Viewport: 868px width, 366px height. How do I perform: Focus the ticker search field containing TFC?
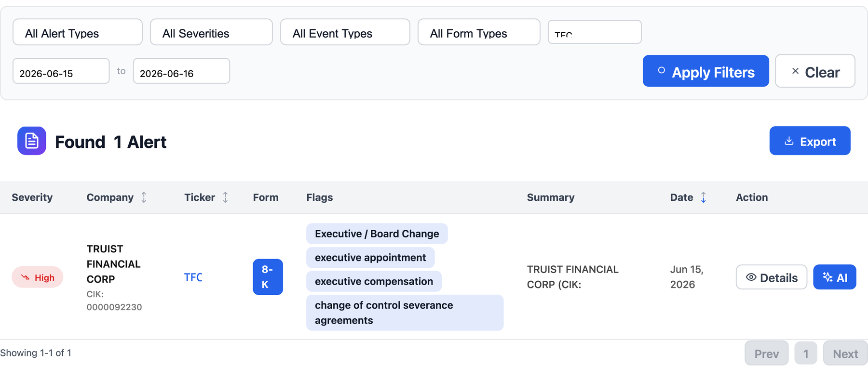pos(595,32)
